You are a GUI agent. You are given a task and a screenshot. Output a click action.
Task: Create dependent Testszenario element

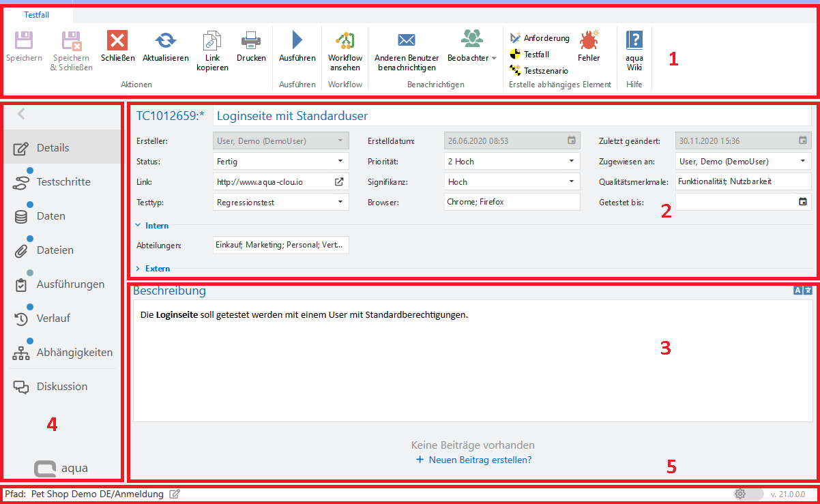coord(545,70)
